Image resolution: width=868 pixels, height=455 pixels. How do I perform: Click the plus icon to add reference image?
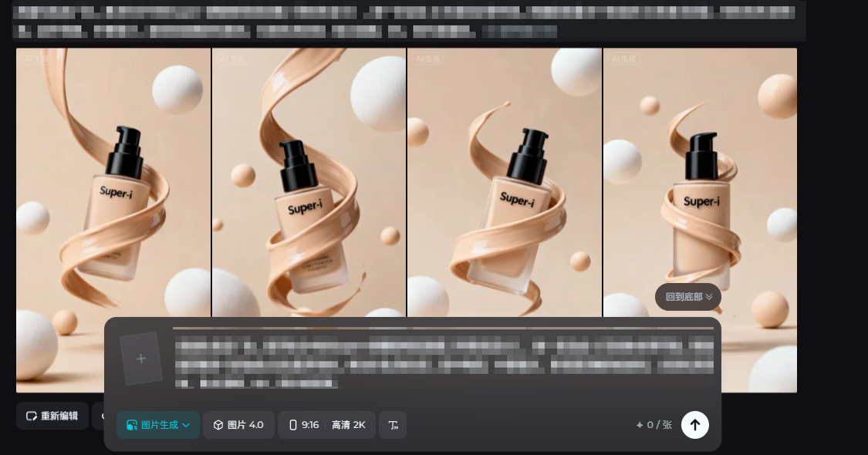140,359
